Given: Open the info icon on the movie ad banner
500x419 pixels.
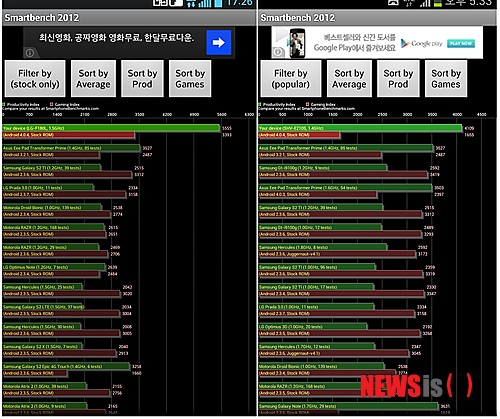Looking at the screenshot, I should 30,53.
